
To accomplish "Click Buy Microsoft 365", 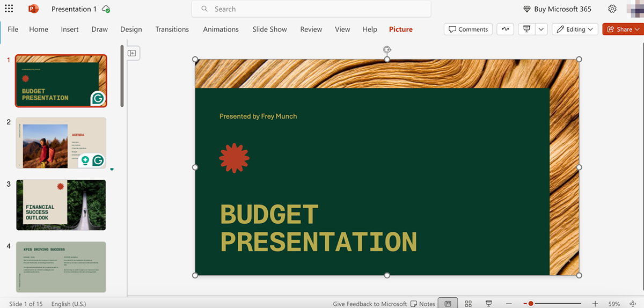I will click(557, 9).
